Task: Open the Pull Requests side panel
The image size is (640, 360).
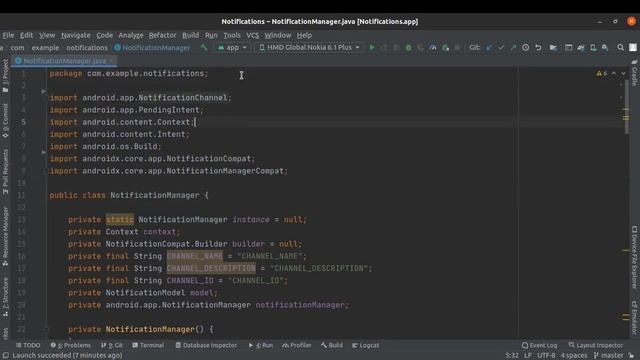Action: point(5,171)
